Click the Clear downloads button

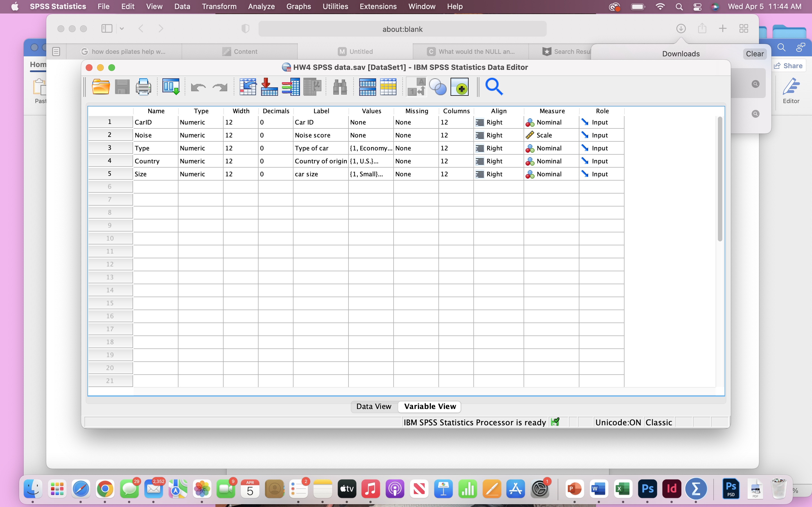coord(754,54)
